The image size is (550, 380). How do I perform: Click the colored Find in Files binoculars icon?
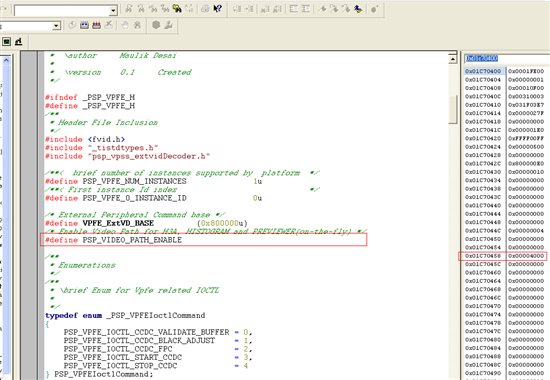click(177, 9)
